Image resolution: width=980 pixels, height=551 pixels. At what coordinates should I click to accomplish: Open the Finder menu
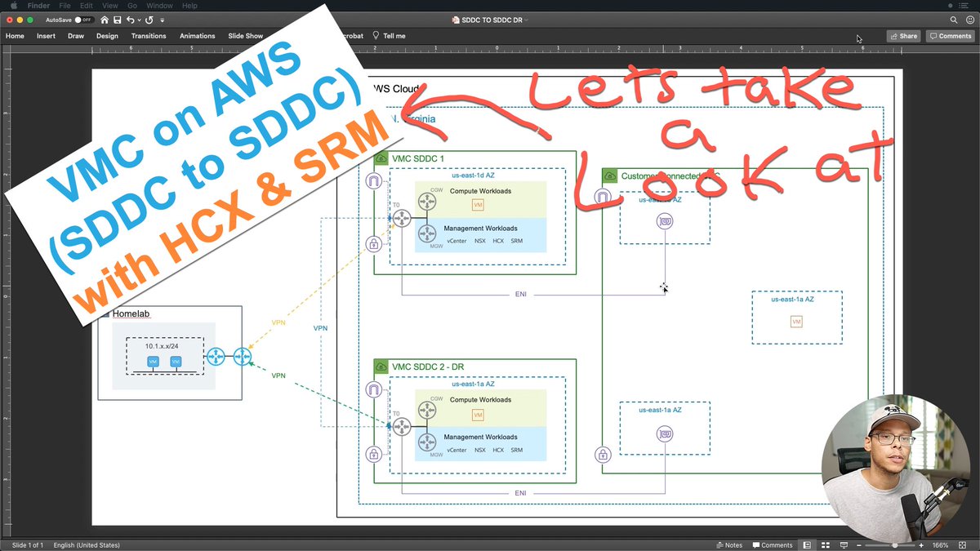(39, 5)
